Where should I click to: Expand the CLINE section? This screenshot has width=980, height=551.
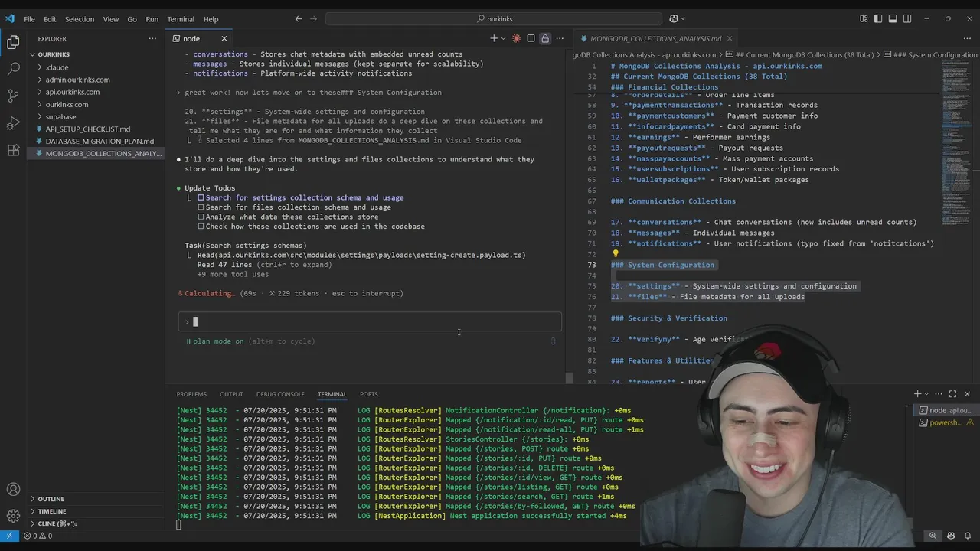tap(57, 523)
